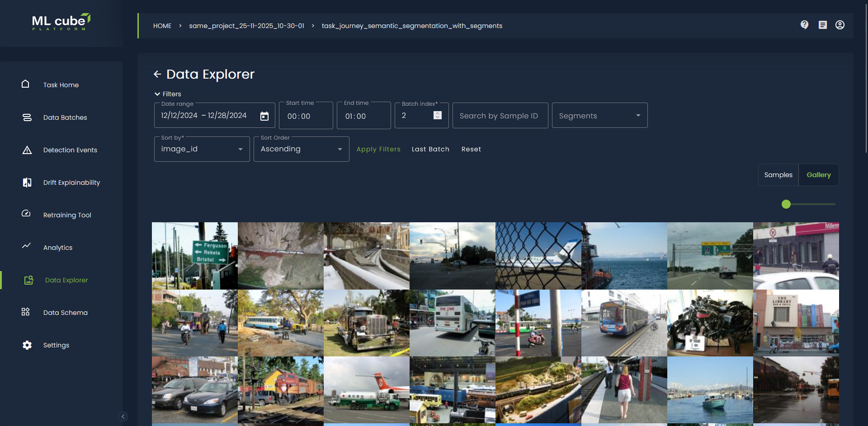Click the Settings gear icon in sidebar
Image resolution: width=868 pixels, height=426 pixels.
click(27, 345)
